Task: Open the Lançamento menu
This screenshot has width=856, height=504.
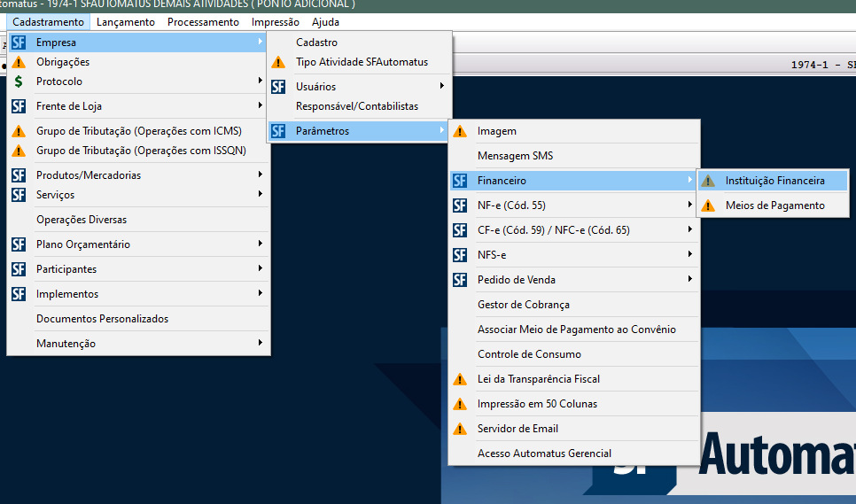Action: 125,22
